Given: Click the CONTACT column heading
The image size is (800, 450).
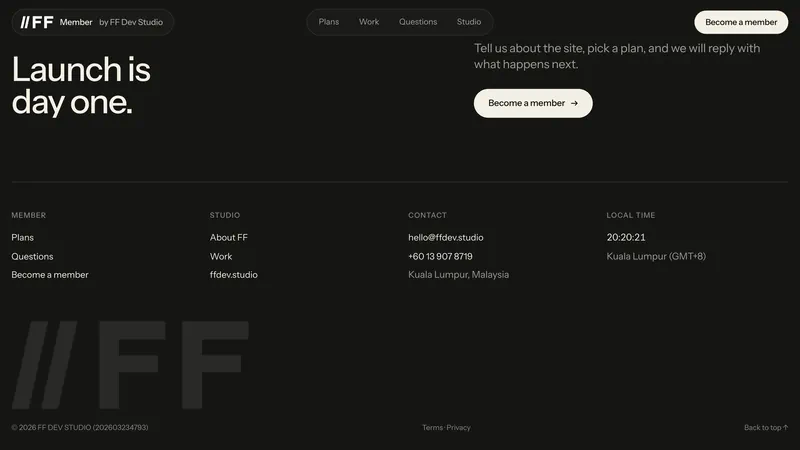Looking at the screenshot, I should pyautogui.click(x=428, y=215).
